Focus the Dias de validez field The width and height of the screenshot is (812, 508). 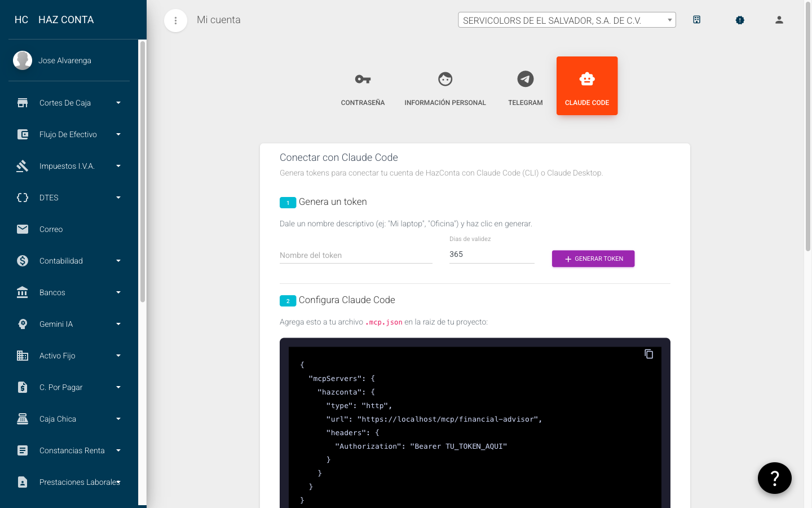tap(492, 254)
